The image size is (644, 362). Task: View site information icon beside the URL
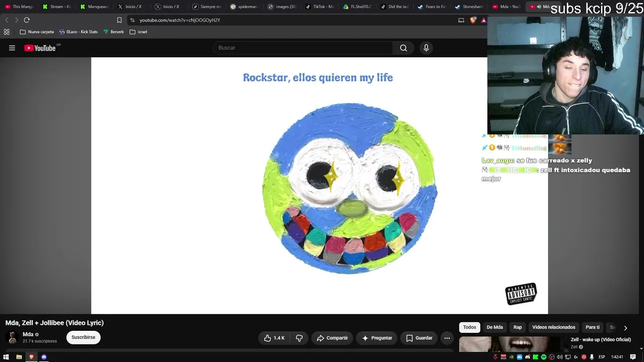pyautogui.click(x=132, y=20)
